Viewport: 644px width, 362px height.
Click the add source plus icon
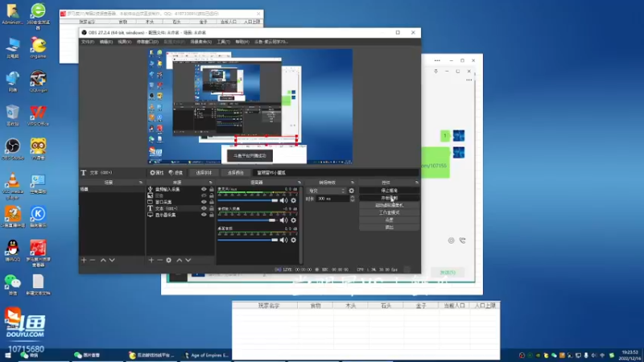(151, 260)
